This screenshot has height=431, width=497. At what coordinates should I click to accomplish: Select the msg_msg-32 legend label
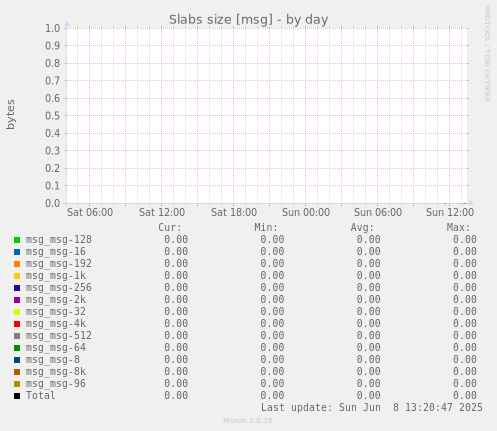click(x=56, y=312)
